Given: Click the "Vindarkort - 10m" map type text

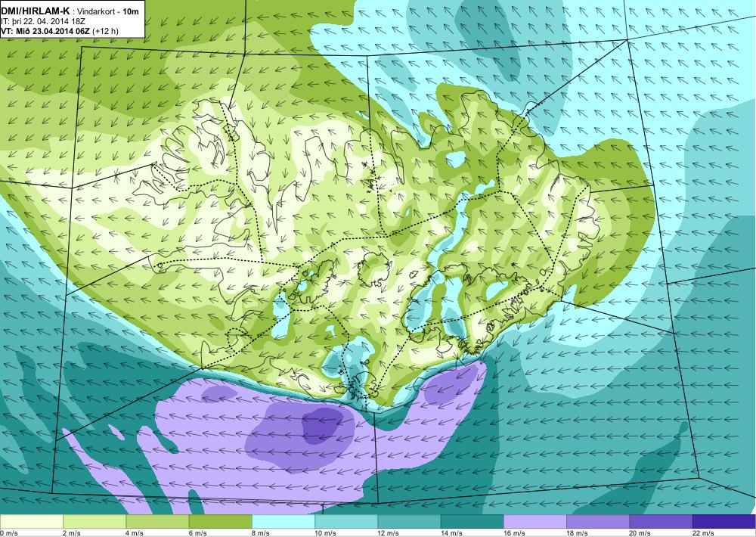Looking at the screenshot, I should click(109, 11).
